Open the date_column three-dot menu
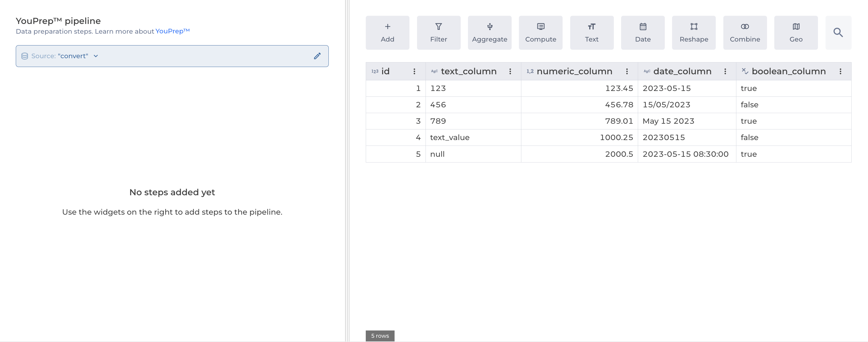This screenshot has width=868, height=342. tap(725, 72)
